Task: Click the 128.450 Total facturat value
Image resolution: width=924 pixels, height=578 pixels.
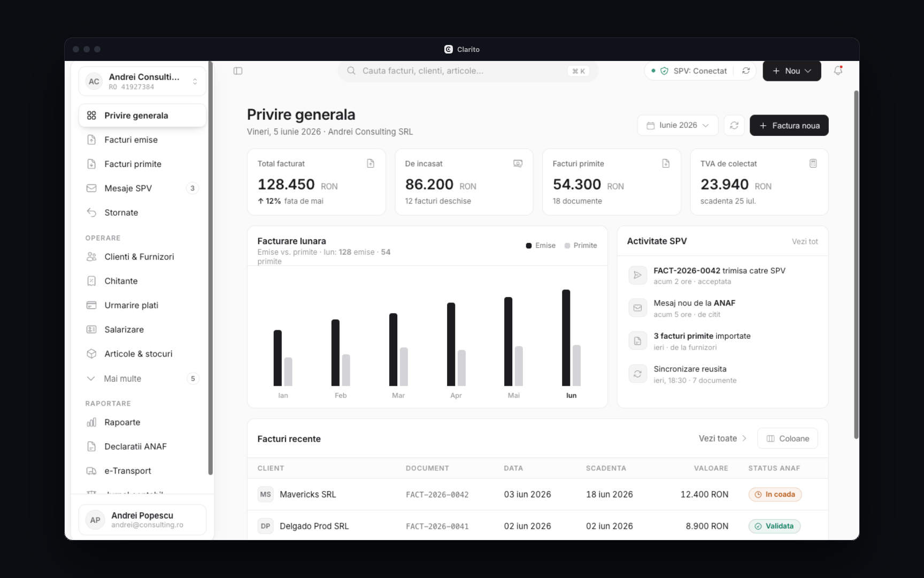Action: (x=286, y=185)
